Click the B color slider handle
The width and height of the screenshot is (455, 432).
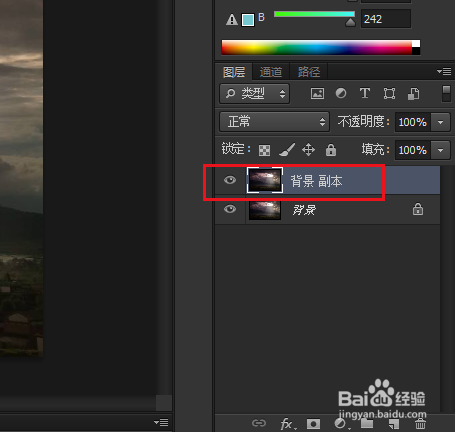tap(350, 22)
